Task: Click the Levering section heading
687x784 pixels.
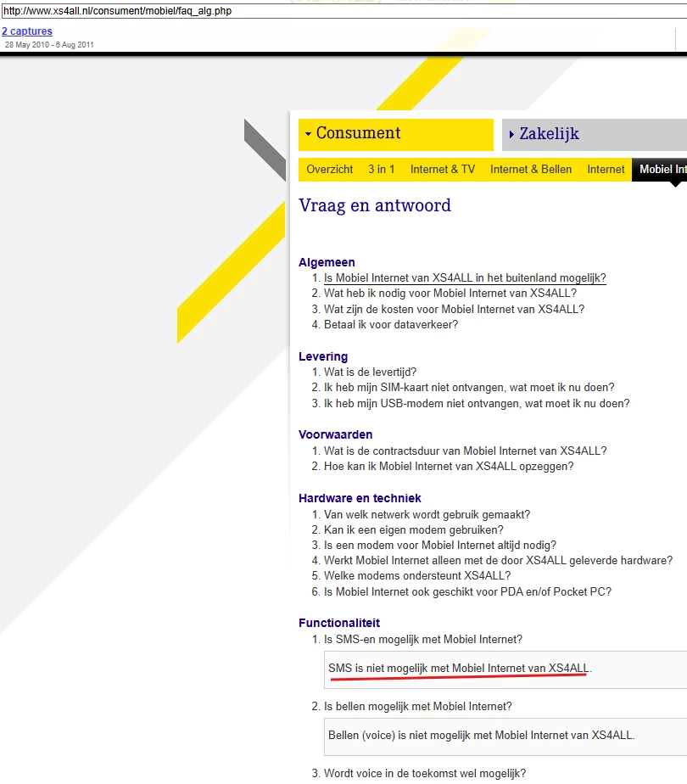Action: 323,356
